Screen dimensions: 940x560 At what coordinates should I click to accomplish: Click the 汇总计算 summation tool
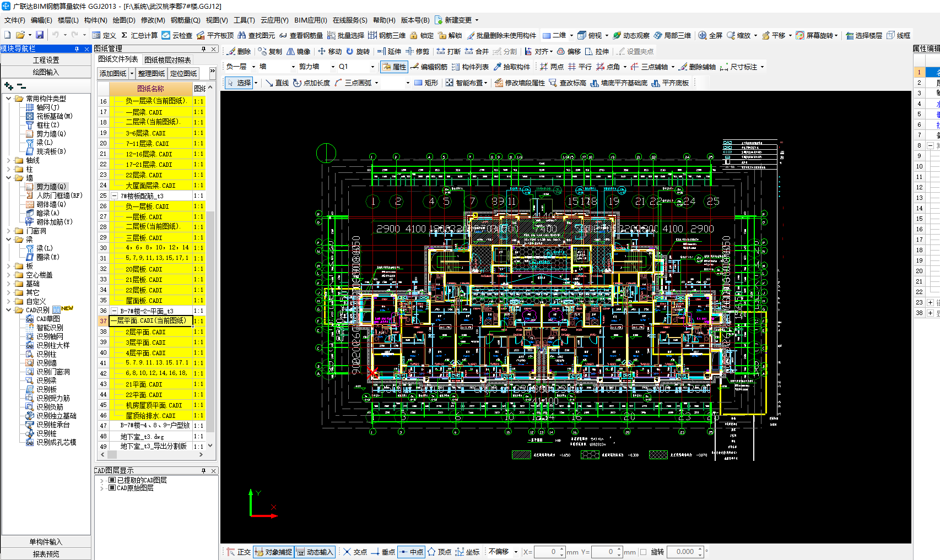139,35
